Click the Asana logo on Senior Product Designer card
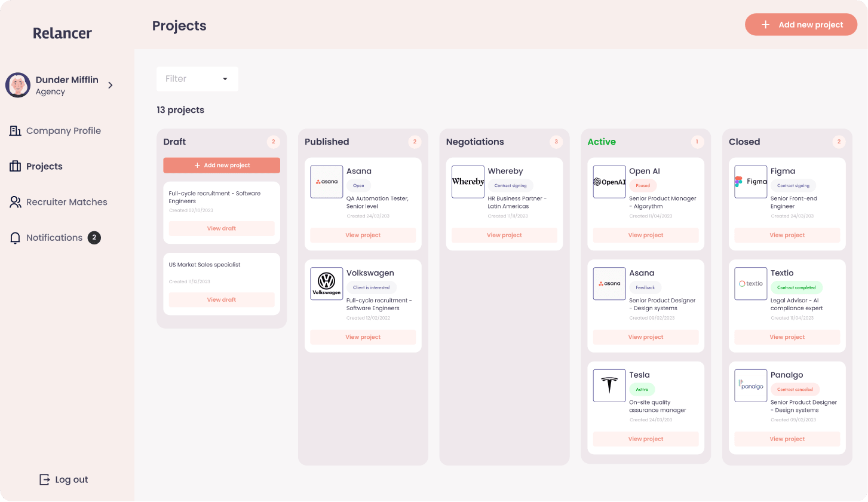The width and height of the screenshot is (868, 502). [609, 283]
